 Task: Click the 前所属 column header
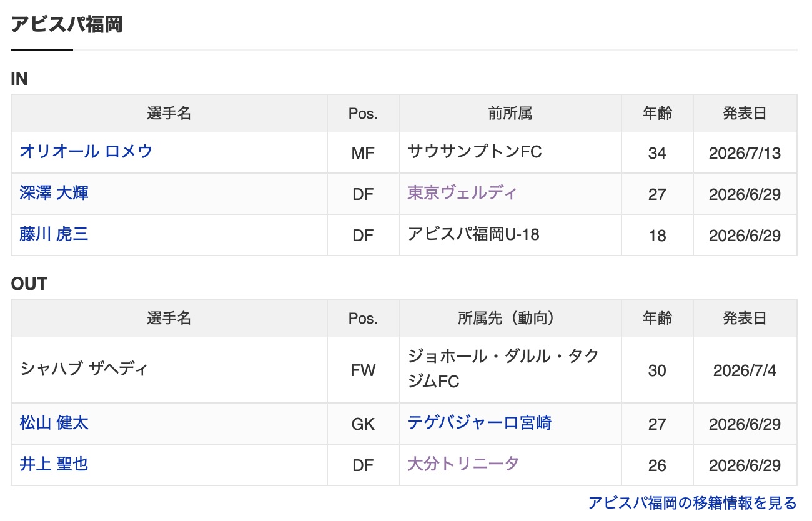510,114
